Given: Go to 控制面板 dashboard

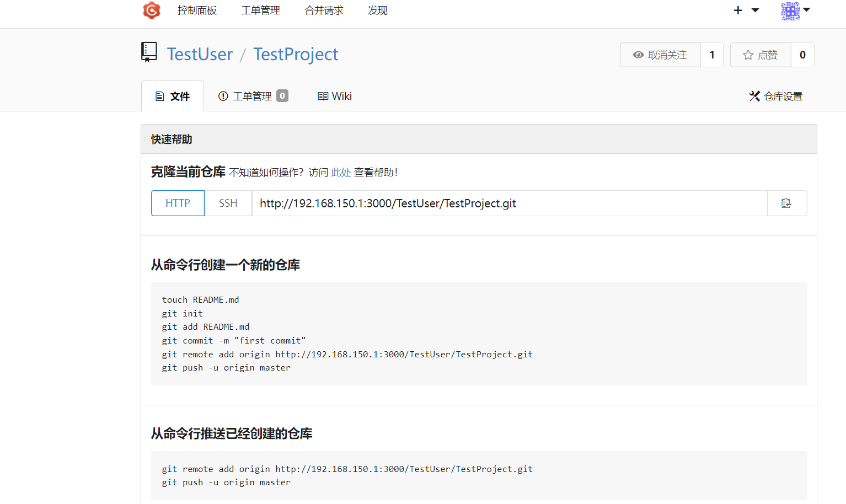Looking at the screenshot, I should click(x=197, y=10).
